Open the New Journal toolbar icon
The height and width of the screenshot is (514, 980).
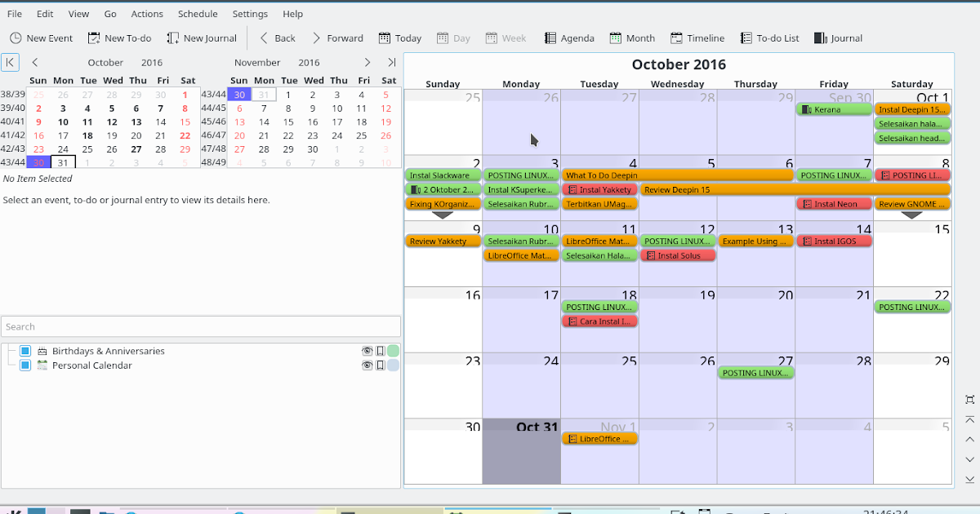tap(201, 38)
